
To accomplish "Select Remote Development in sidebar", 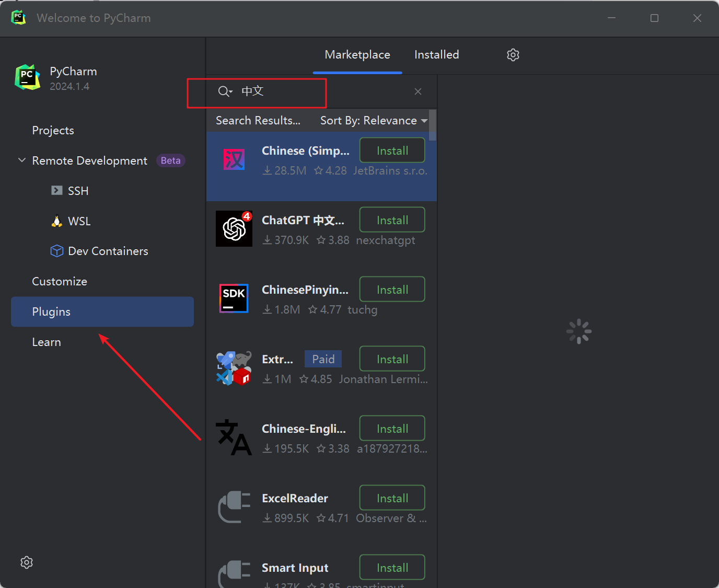I will (89, 161).
